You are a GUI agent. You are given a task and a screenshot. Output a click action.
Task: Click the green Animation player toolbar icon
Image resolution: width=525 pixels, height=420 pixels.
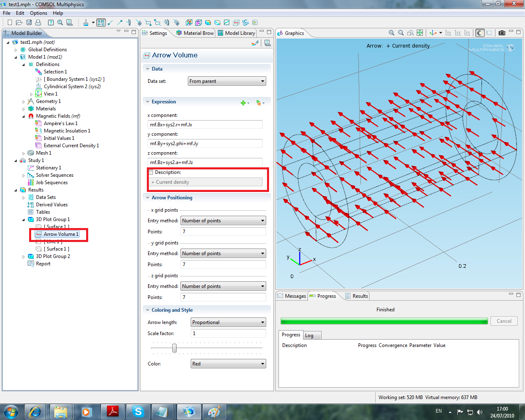(x=255, y=23)
